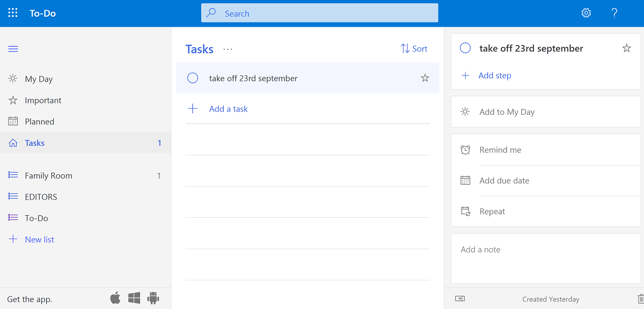The width and height of the screenshot is (644, 309).
Task: Click inside the Search box
Action: coord(319,13)
